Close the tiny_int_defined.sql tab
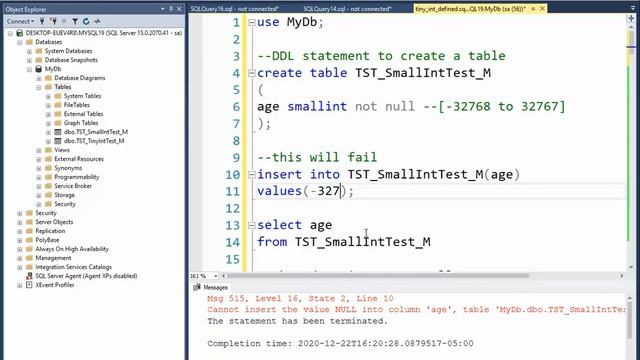 (542, 9)
